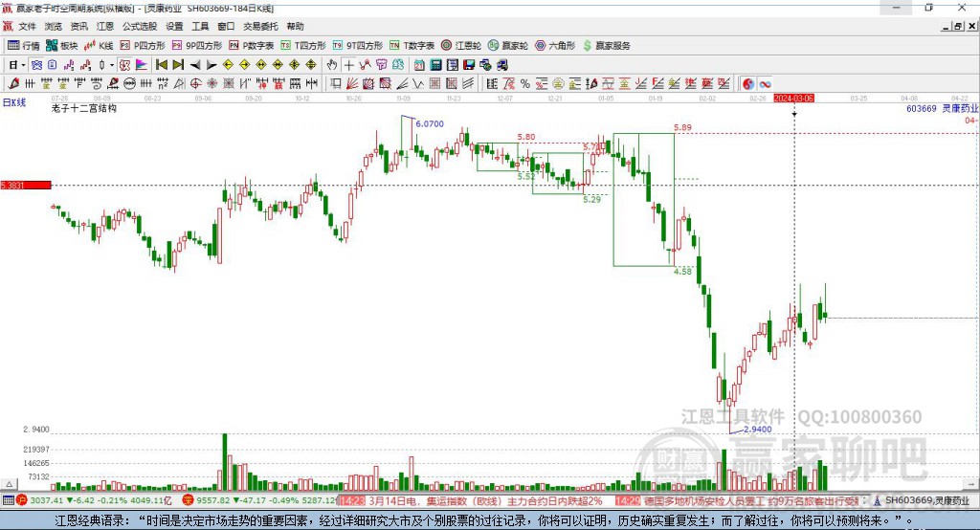
Task: Open the 9T四方形 tool
Action: [358, 46]
